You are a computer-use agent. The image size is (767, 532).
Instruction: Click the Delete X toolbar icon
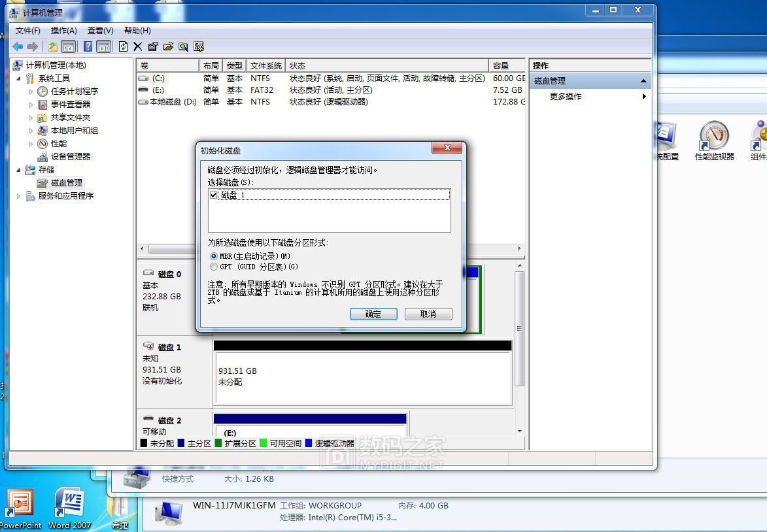pos(137,46)
